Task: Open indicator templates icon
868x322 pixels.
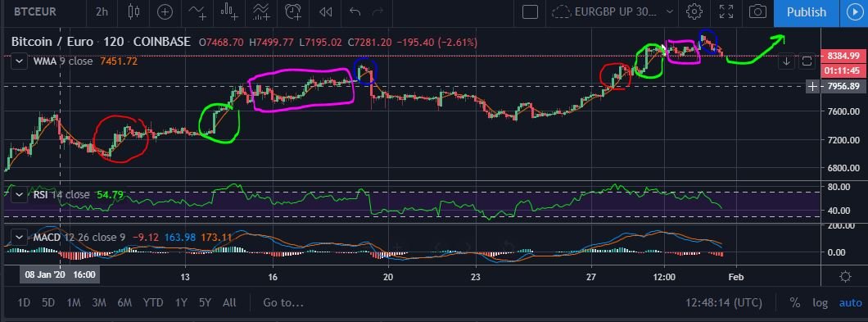Action: [261, 11]
